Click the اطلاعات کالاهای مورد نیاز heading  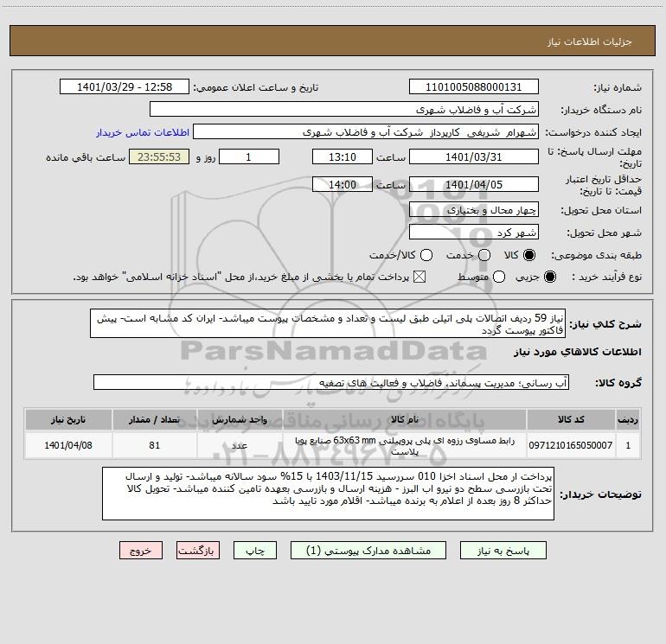pos(578,352)
